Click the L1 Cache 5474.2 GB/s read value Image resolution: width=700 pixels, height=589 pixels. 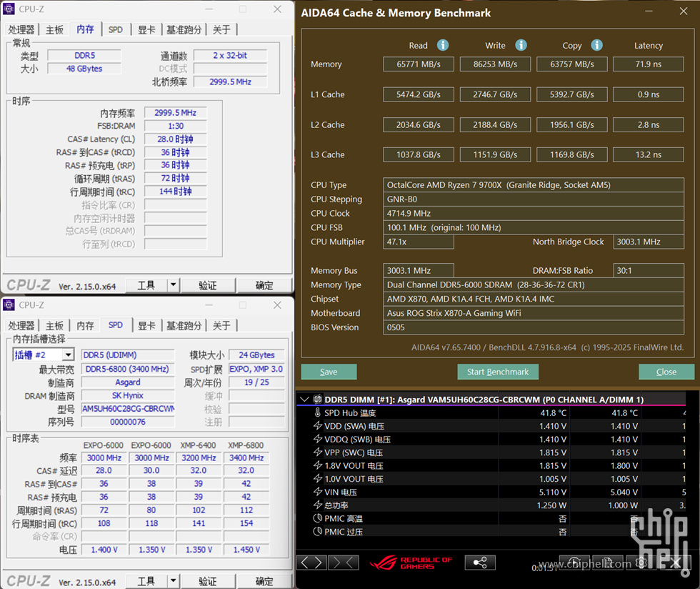419,94
